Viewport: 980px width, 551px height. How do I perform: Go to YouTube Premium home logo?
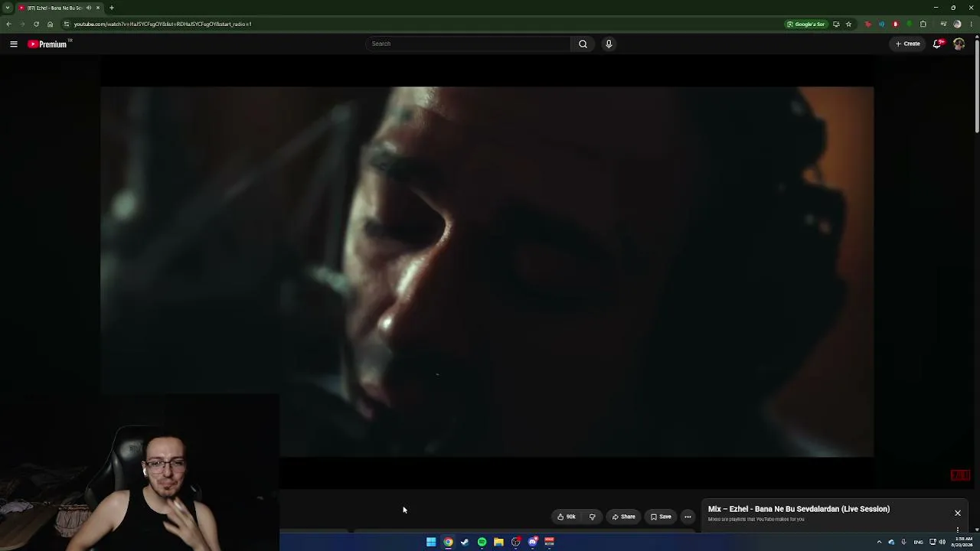[x=47, y=44]
